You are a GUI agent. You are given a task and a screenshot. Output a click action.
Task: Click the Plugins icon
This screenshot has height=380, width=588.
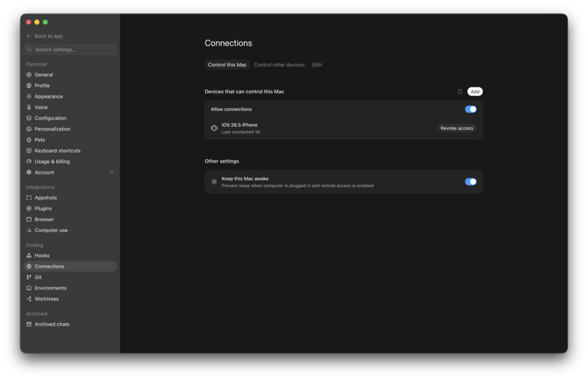pyautogui.click(x=29, y=208)
